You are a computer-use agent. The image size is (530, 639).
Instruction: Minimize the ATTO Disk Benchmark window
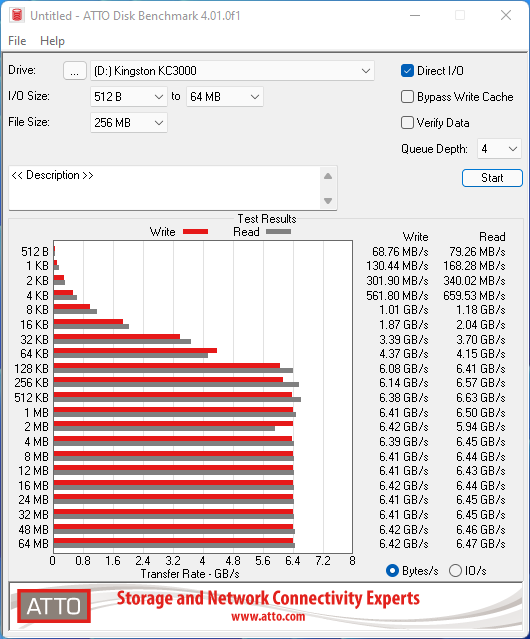[415, 15]
